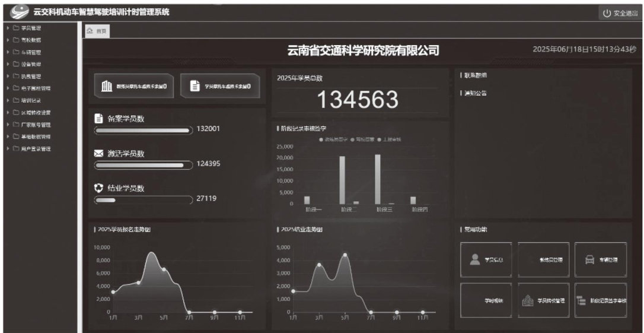Screen dimensions: 644x333
Task: Expand the 学员管理 tree node arrow
Action: [7, 28]
